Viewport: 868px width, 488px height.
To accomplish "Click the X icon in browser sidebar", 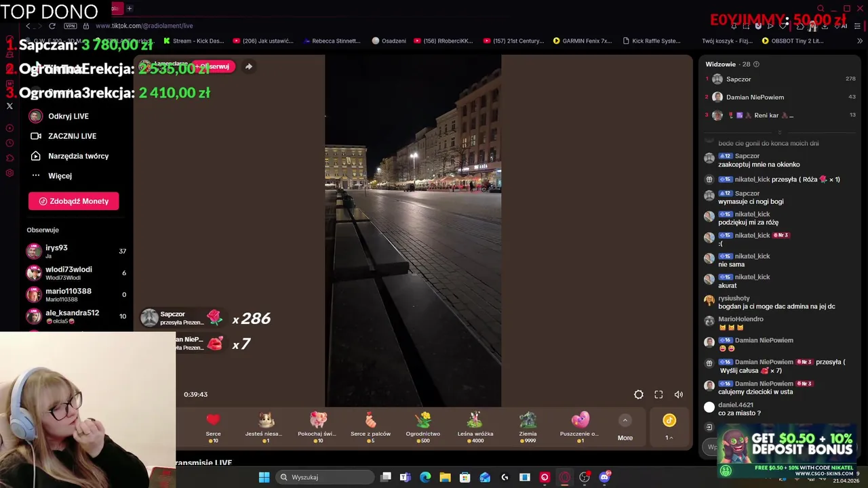I will [x=9, y=106].
